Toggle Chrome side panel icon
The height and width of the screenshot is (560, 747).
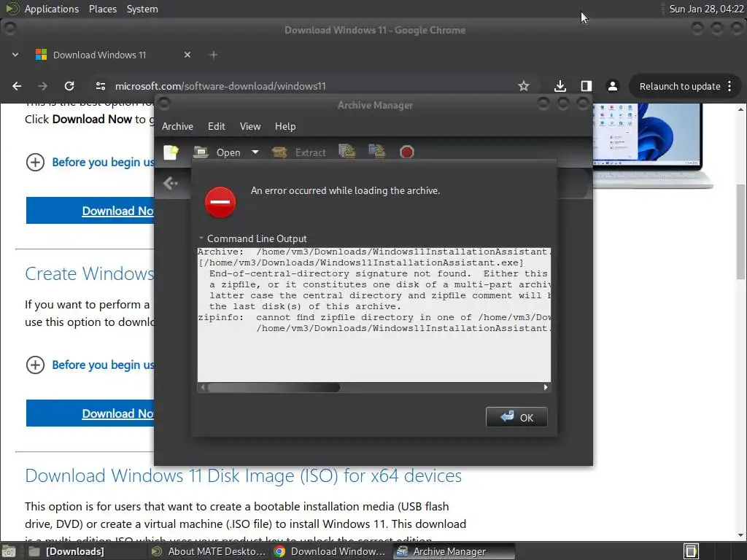(587, 86)
